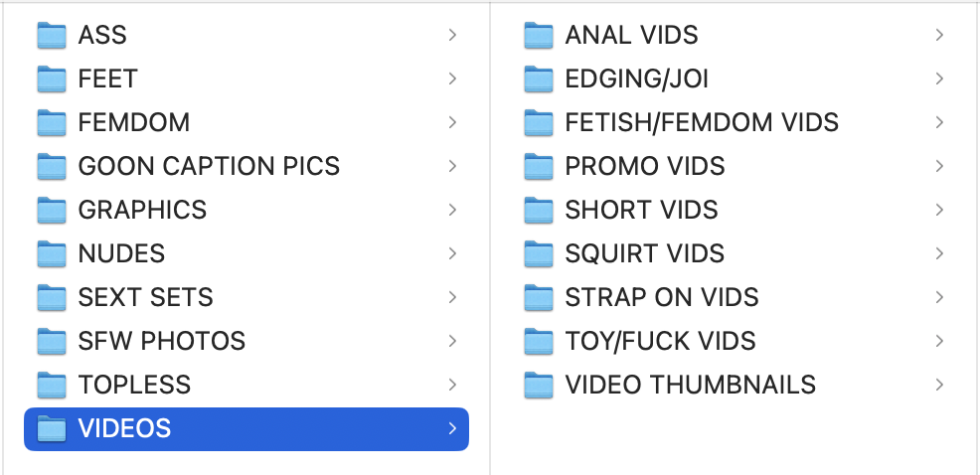Viewport: 980px width, 475px height.
Task: Click the divider between the two columns
Action: point(490,238)
